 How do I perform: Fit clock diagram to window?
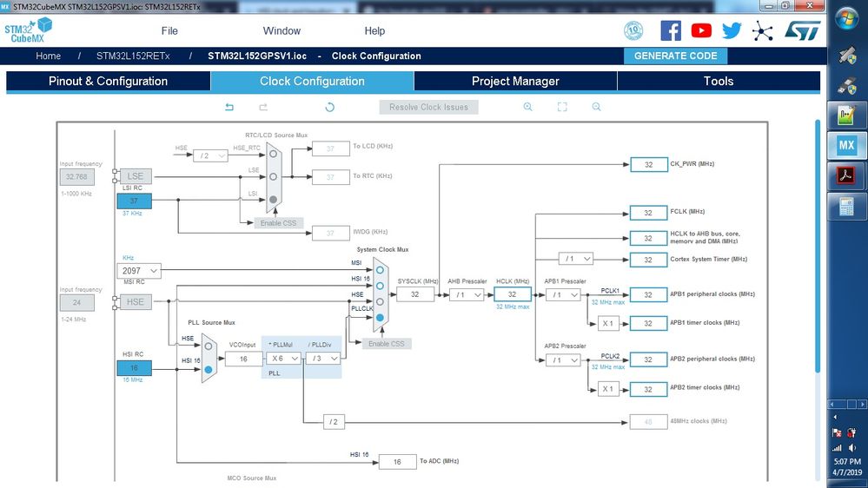(562, 107)
